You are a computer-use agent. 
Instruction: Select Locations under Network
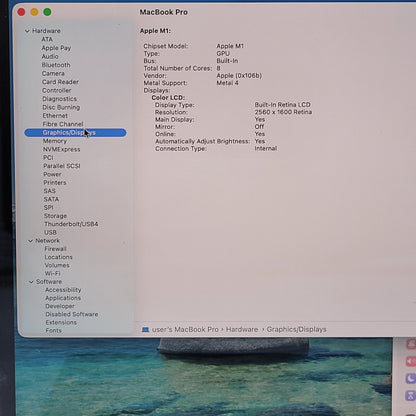(x=59, y=257)
